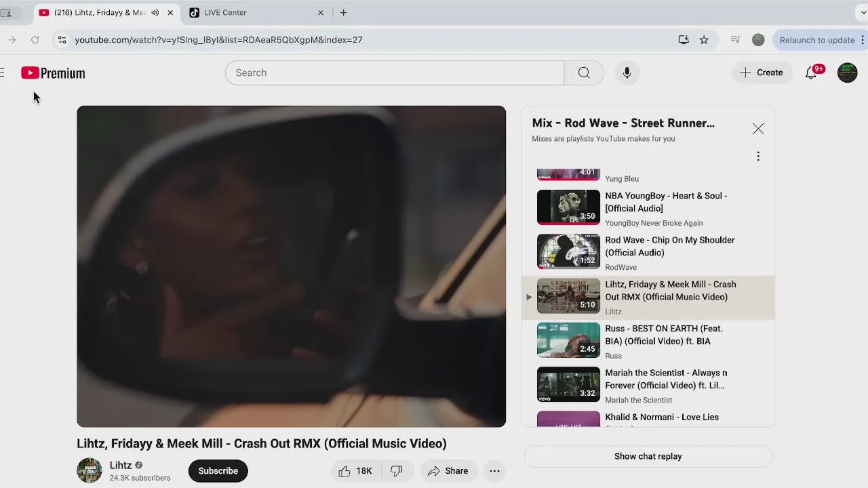
Task: Activate voice search microphone
Action: [x=627, y=73]
